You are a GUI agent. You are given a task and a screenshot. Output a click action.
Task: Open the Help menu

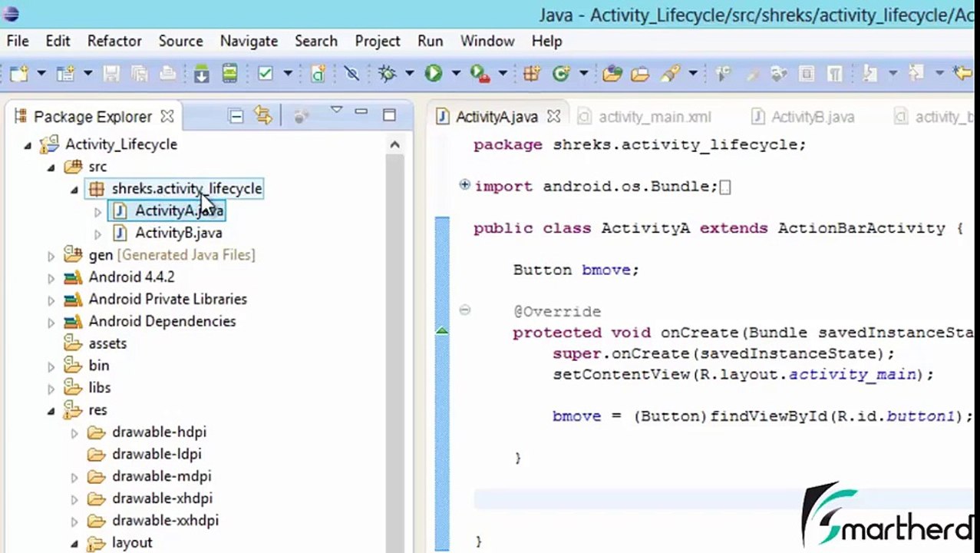coord(547,41)
